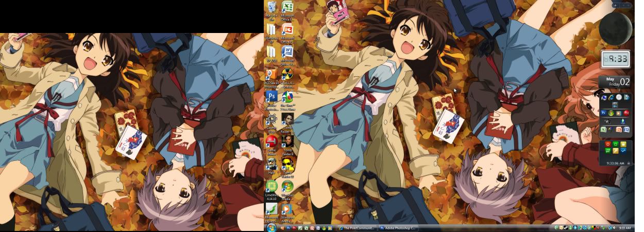The image size is (644, 232).
Task: Switch to The PokeCommunity taskbar window
Action: click(357, 228)
